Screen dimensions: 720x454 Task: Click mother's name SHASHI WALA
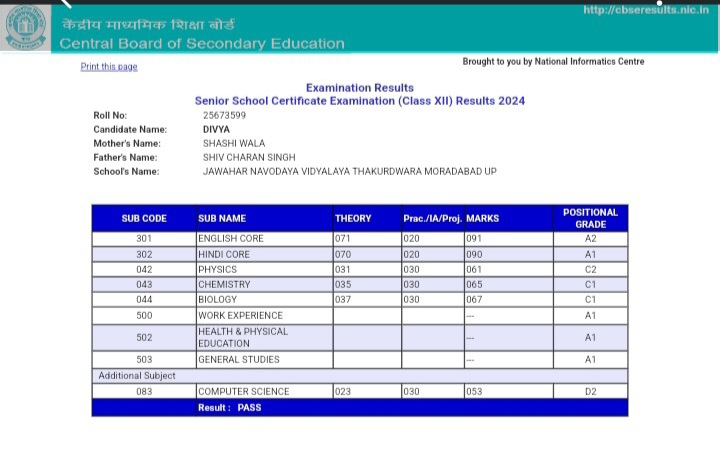click(234, 144)
